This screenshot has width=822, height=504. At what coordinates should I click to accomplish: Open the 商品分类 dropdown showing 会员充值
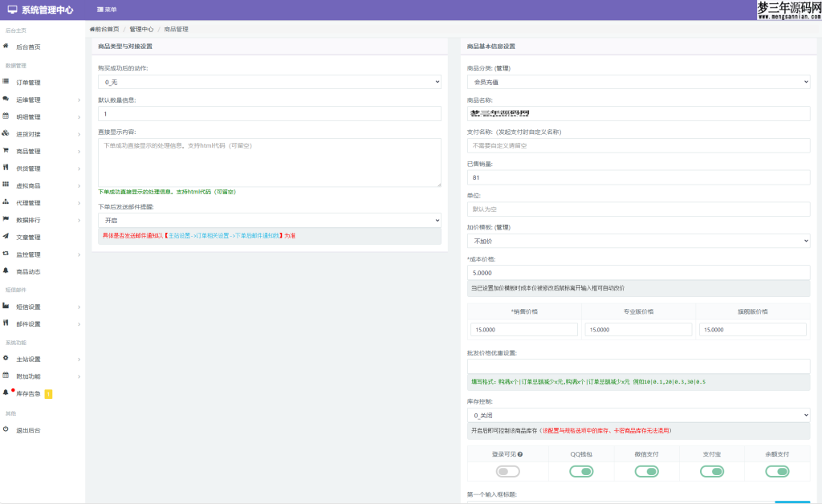pos(638,82)
